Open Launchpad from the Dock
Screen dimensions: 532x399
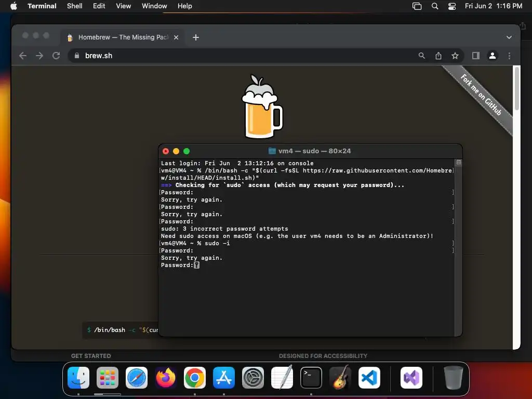(108, 378)
